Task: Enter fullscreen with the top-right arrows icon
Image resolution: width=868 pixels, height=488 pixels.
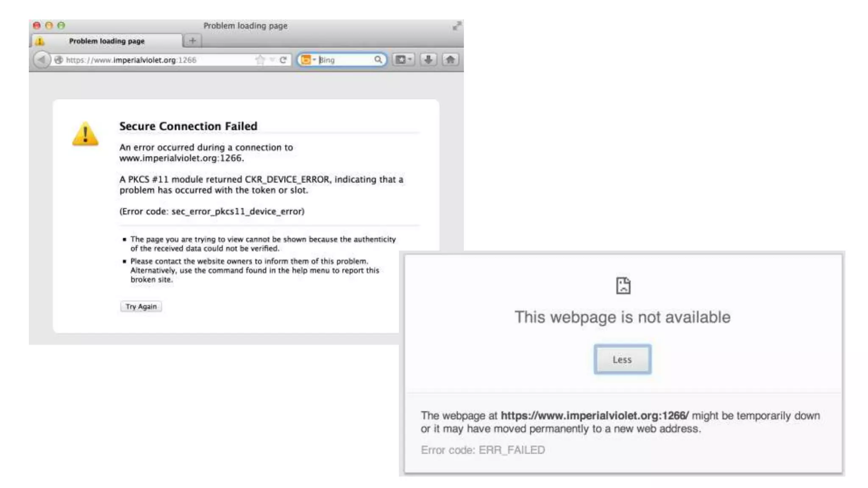Action: click(456, 26)
